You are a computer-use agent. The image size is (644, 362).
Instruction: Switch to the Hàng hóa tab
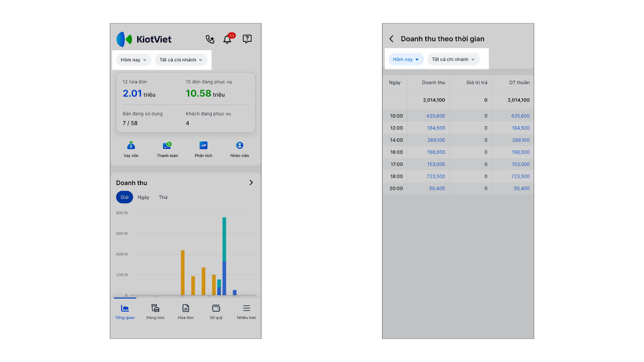click(x=155, y=312)
